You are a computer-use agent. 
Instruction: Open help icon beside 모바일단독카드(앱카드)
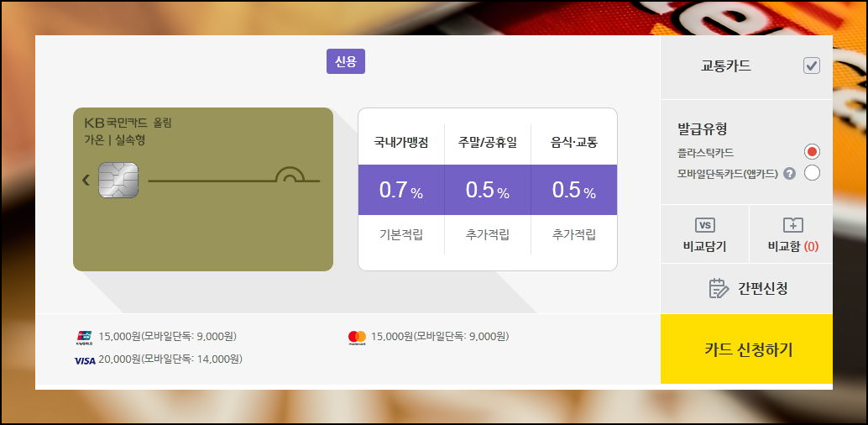(790, 173)
